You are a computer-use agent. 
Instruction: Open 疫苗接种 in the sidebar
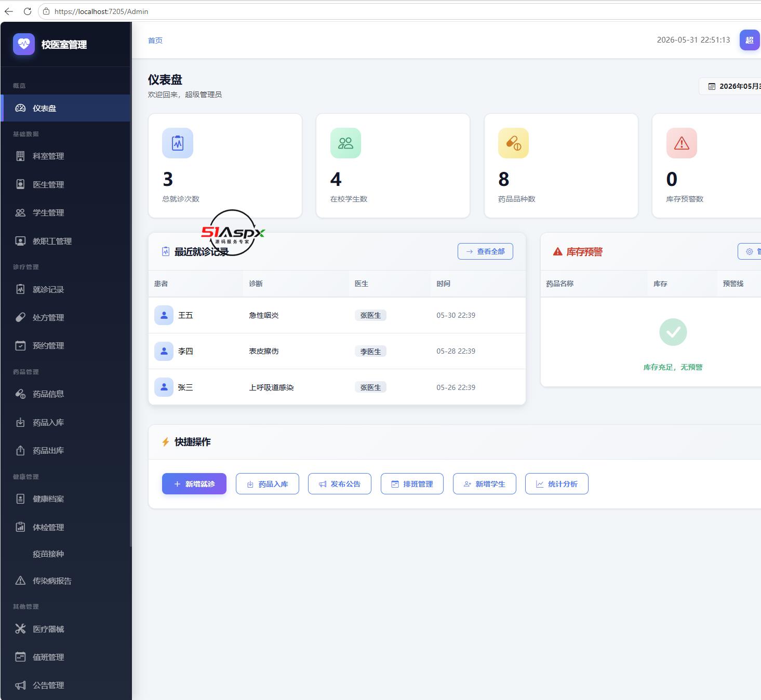(65, 554)
